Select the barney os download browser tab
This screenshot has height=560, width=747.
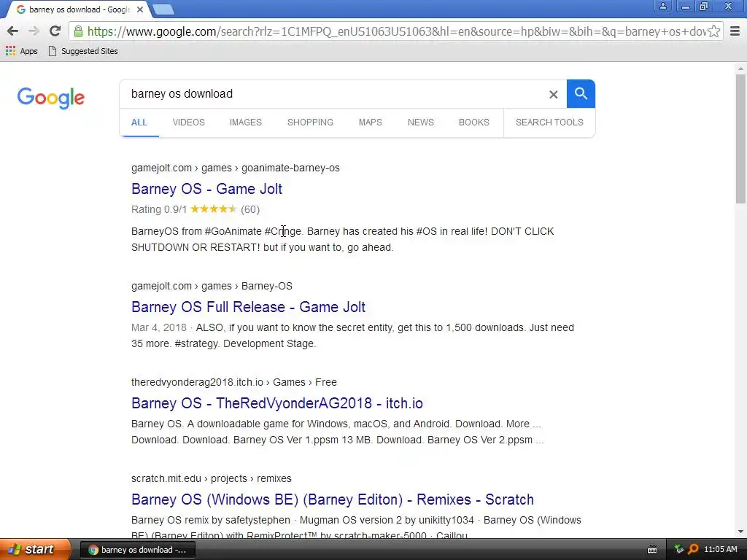click(x=79, y=9)
